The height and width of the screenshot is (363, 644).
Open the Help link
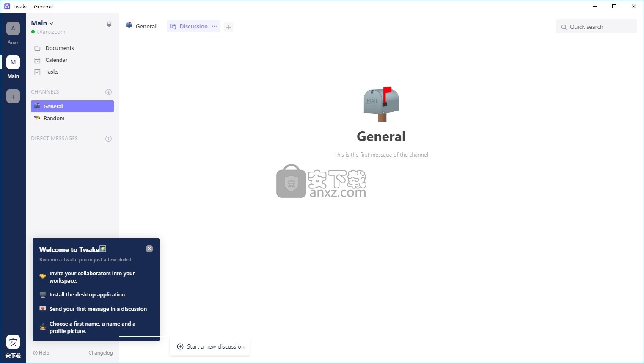pyautogui.click(x=41, y=353)
